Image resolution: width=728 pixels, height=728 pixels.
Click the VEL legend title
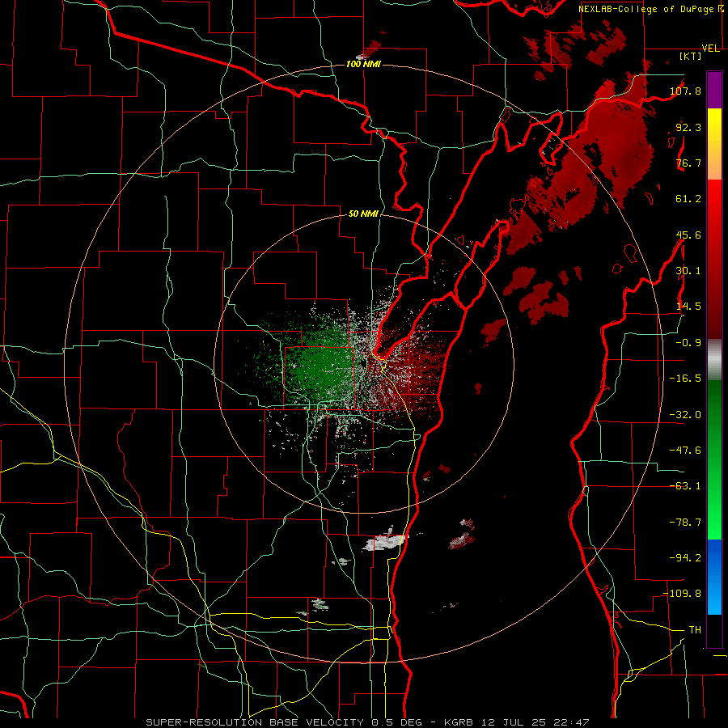[710, 49]
